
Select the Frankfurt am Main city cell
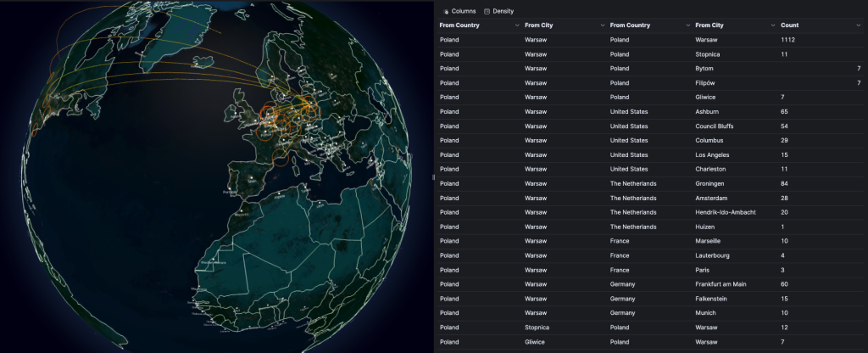(x=721, y=284)
